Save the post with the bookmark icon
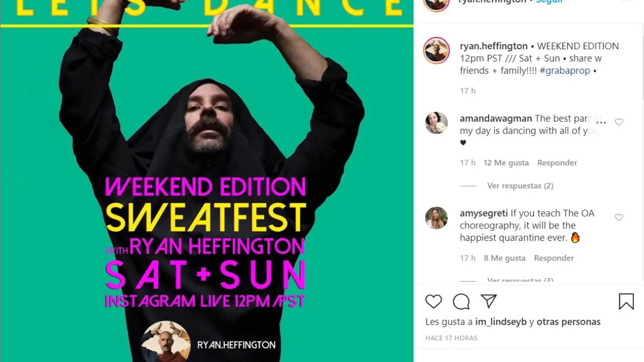The height and width of the screenshot is (362, 644). pos(626,301)
